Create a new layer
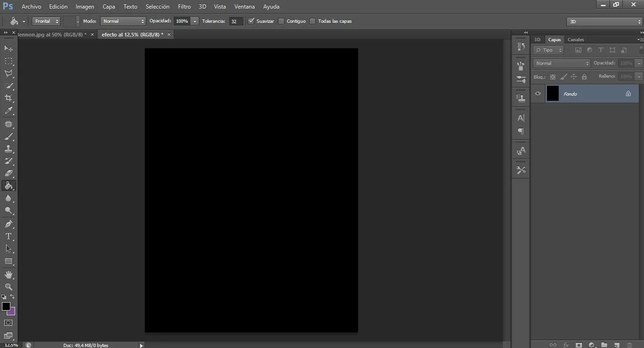 [617, 344]
